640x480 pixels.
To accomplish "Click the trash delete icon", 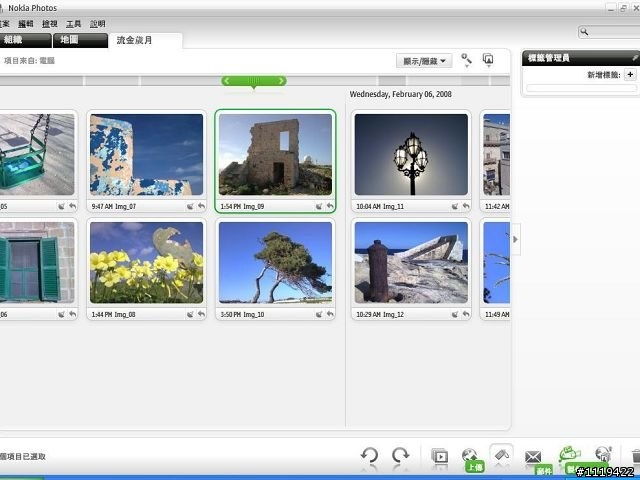I will coord(636,456).
